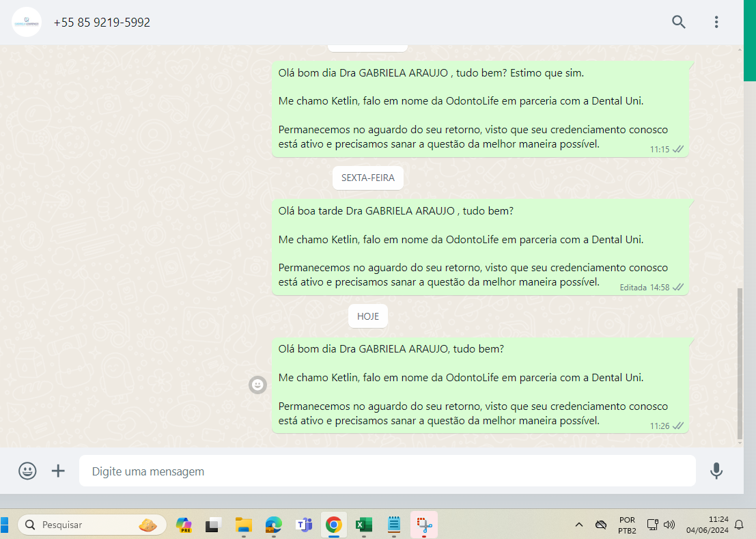Click the plus attach button
The height and width of the screenshot is (539, 756).
pos(58,471)
